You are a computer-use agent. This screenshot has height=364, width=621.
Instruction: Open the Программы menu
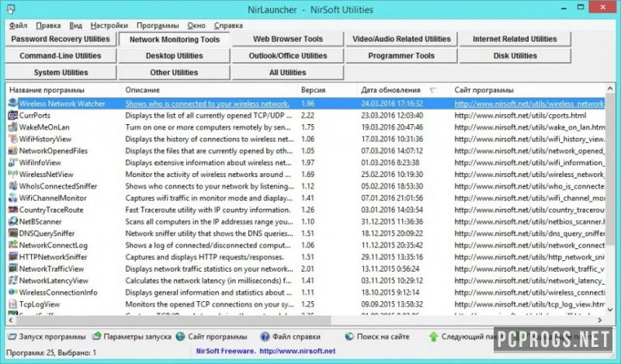pos(158,26)
